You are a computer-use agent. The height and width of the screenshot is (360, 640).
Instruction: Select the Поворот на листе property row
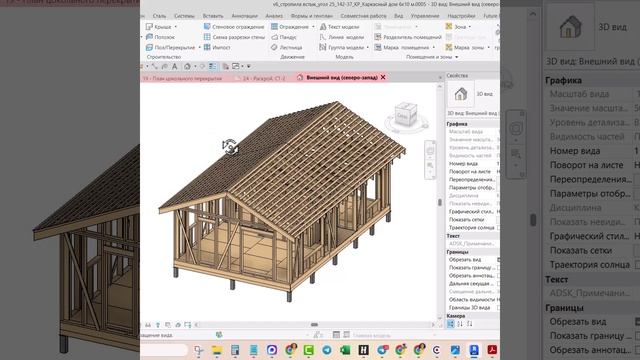click(472, 172)
